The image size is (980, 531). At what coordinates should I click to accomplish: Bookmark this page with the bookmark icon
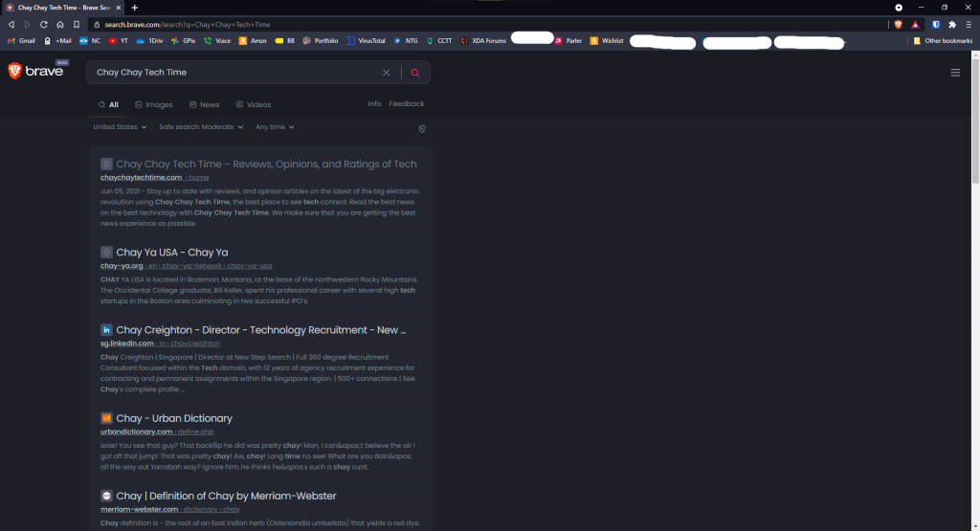pyautogui.click(x=77, y=24)
